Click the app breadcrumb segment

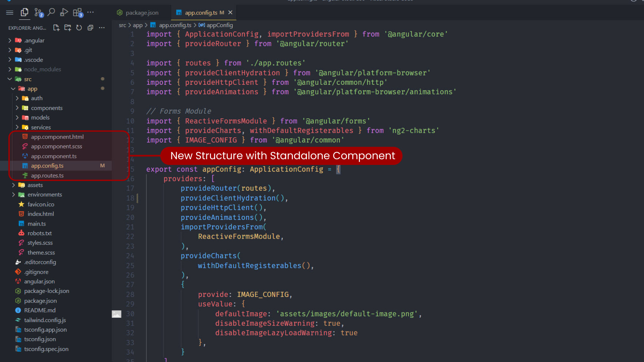coord(138,25)
